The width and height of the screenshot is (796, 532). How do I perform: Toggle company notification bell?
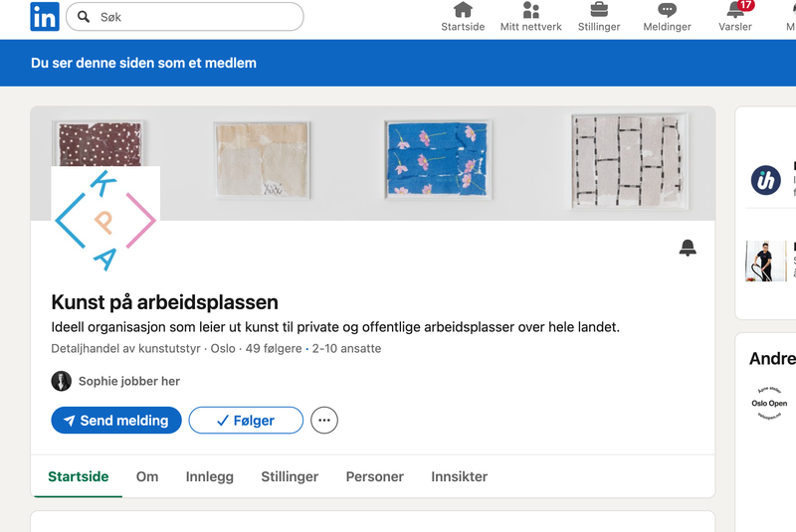click(x=688, y=249)
